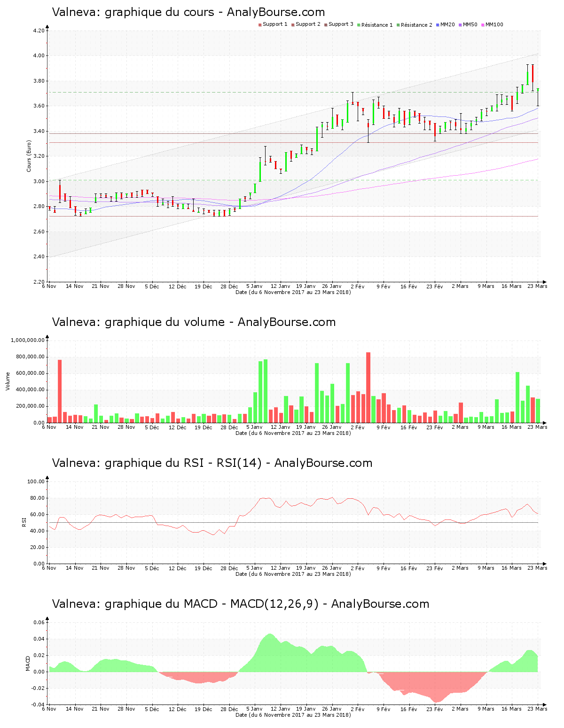The height and width of the screenshot is (728, 564).
Task: Click the rotated 'RSI' axis label
Action: click(x=24, y=522)
